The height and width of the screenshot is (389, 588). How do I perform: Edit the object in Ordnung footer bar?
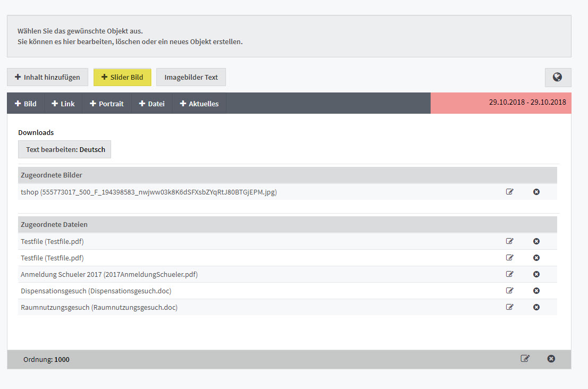pyautogui.click(x=525, y=359)
